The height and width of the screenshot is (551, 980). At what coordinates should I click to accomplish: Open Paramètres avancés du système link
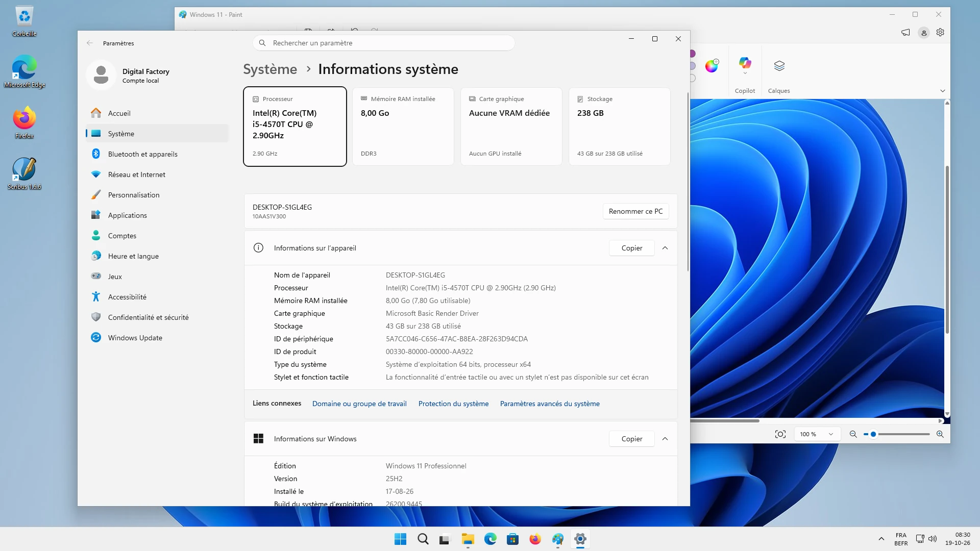pyautogui.click(x=550, y=404)
